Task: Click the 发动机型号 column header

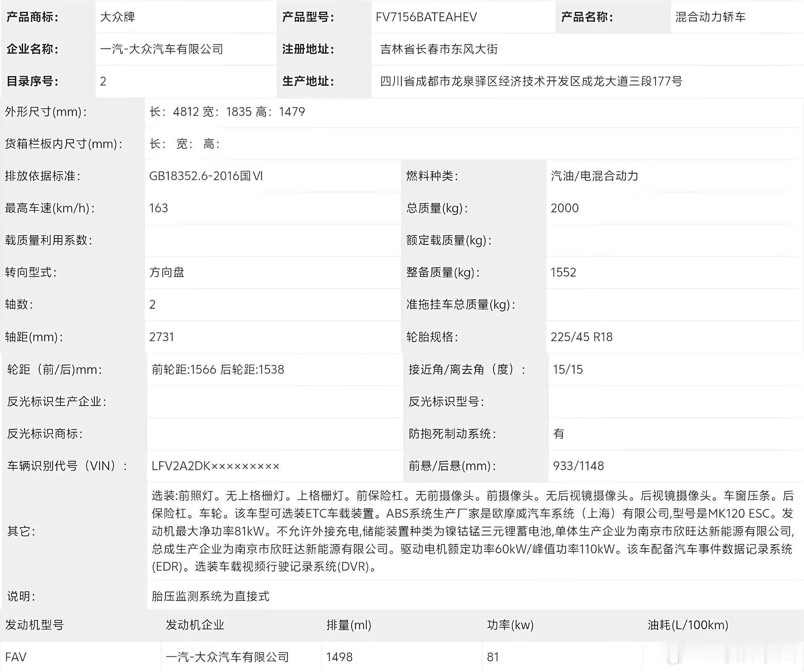Action: pyautogui.click(x=34, y=625)
